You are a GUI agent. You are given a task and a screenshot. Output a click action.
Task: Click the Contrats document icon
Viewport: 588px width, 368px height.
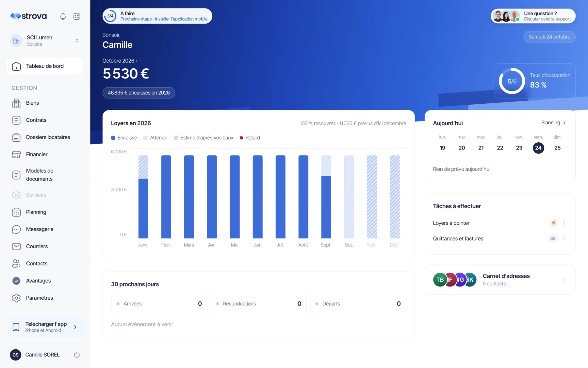coord(16,120)
